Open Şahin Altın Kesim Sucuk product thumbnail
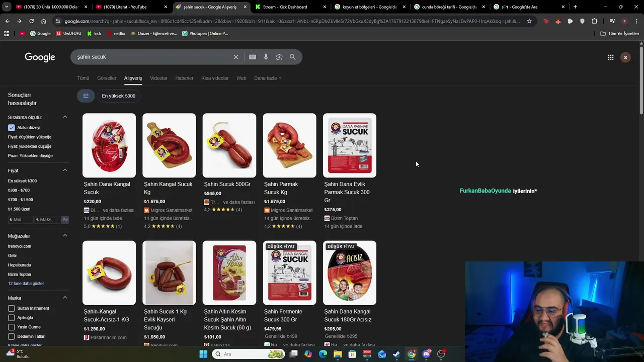Screen dimensions: 644x362 point(229,273)
